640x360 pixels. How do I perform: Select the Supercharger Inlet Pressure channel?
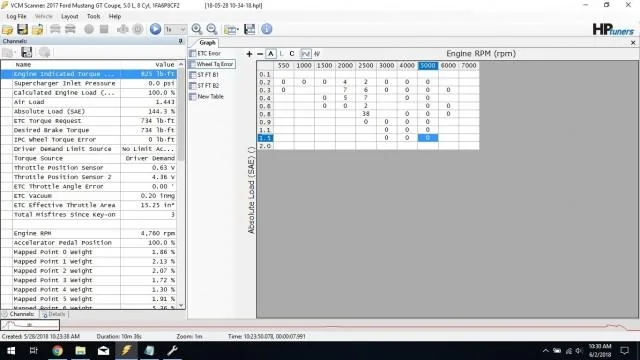point(89,83)
